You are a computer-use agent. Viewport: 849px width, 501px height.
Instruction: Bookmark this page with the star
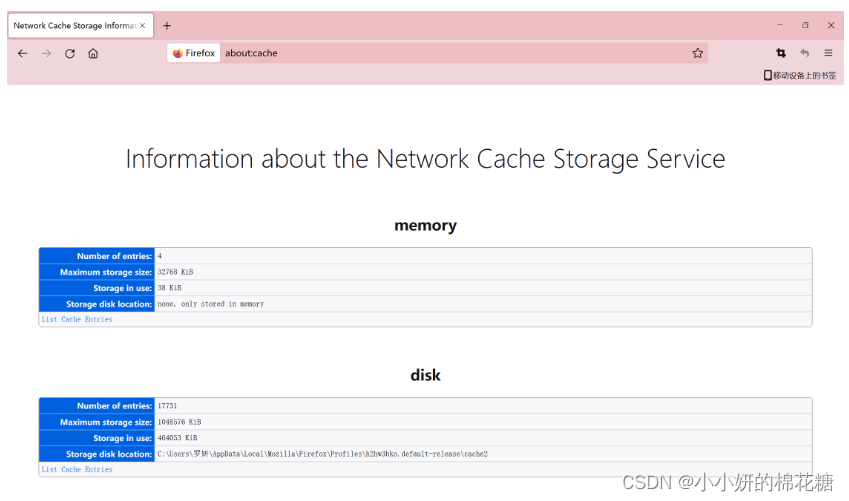coord(698,53)
